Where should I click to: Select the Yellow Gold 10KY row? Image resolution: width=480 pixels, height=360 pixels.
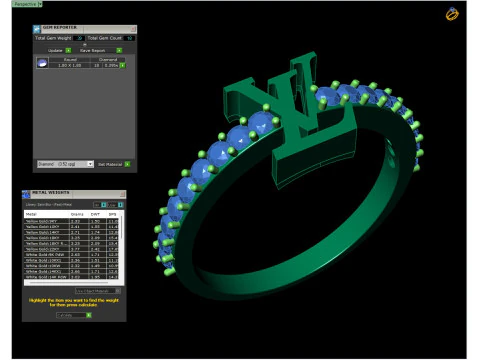(72, 227)
